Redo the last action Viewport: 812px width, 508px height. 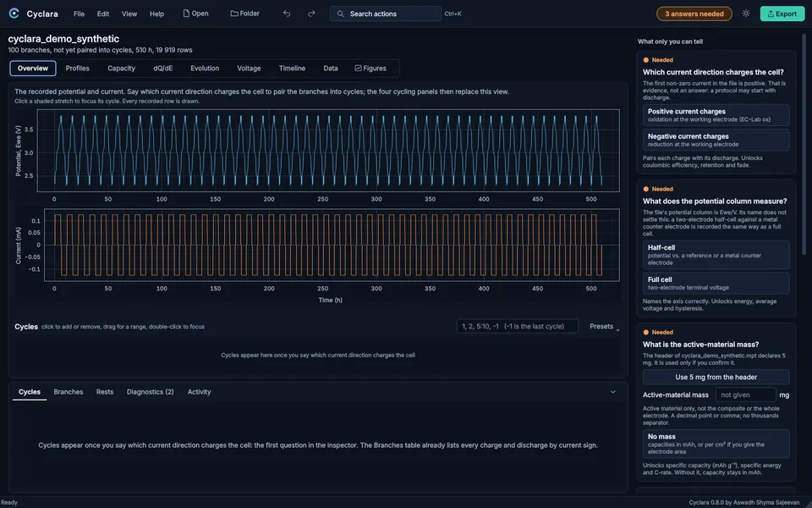tap(311, 14)
